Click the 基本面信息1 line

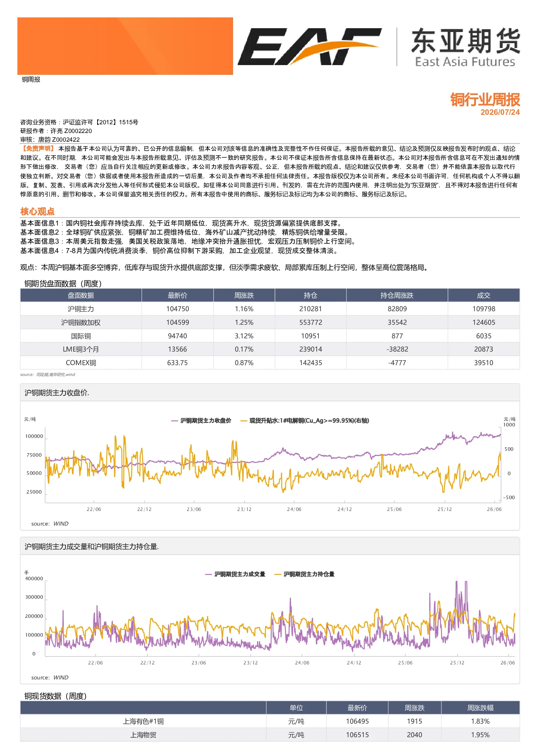point(181,223)
